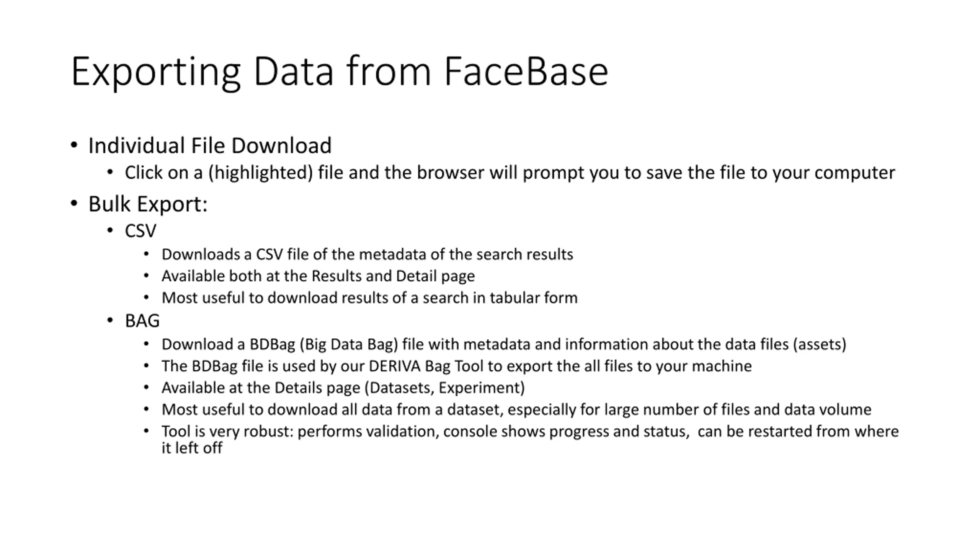This screenshot has width=980, height=551.
Task: Click the word FaceBase in the title
Action: [526, 71]
